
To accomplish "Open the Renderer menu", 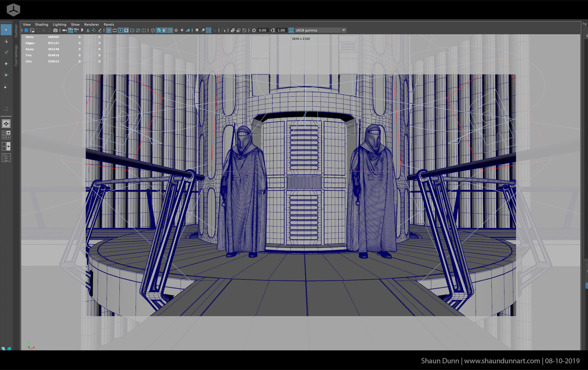I will (x=92, y=25).
